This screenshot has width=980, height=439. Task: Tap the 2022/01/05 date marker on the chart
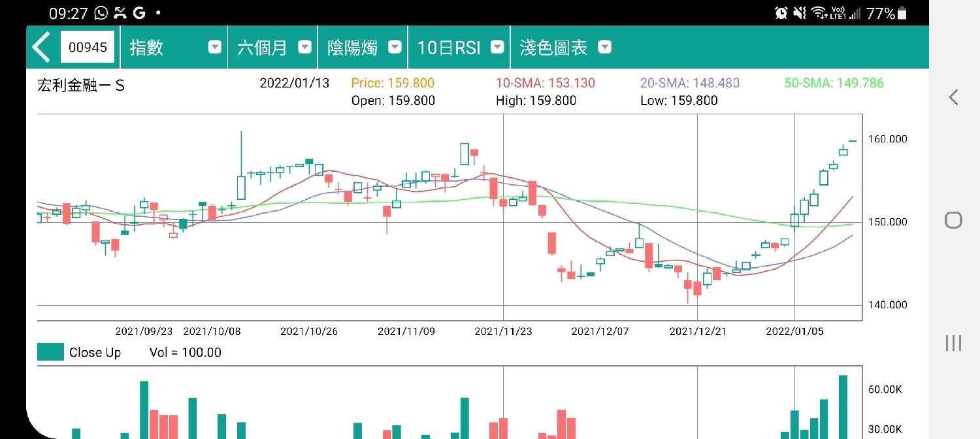794,331
